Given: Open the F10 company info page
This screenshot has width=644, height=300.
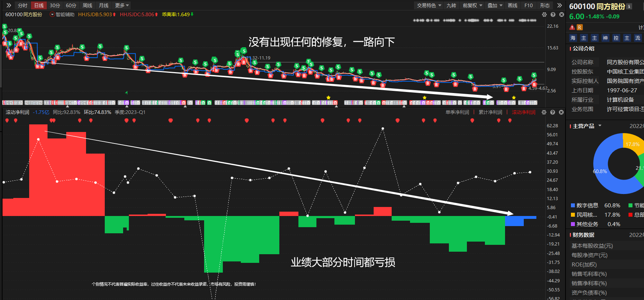Looking at the screenshot, I should [x=528, y=5].
